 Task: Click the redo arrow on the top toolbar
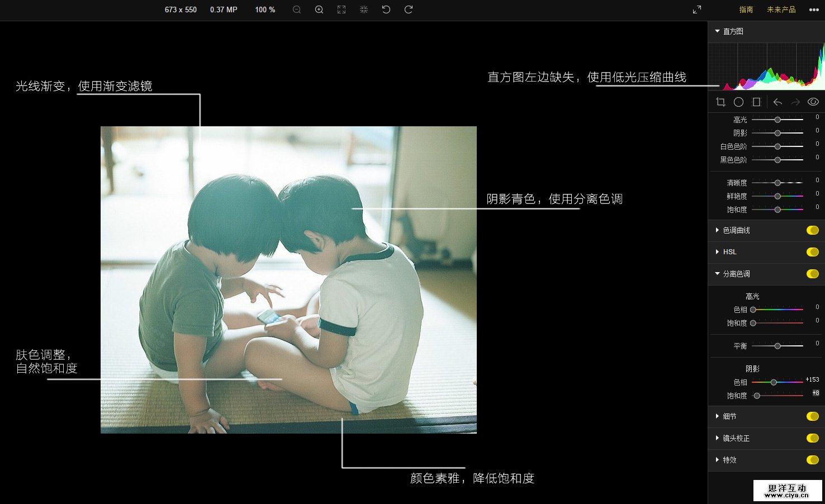click(408, 9)
